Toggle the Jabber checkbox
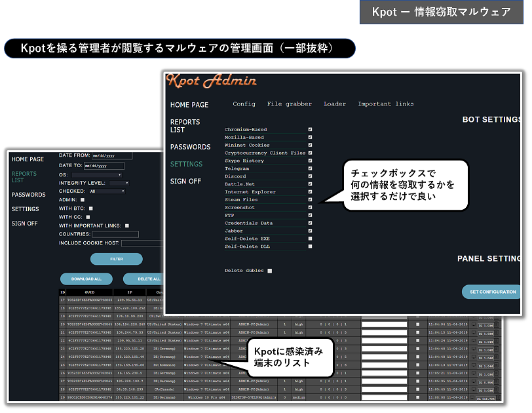532x413 pixels. click(x=310, y=231)
